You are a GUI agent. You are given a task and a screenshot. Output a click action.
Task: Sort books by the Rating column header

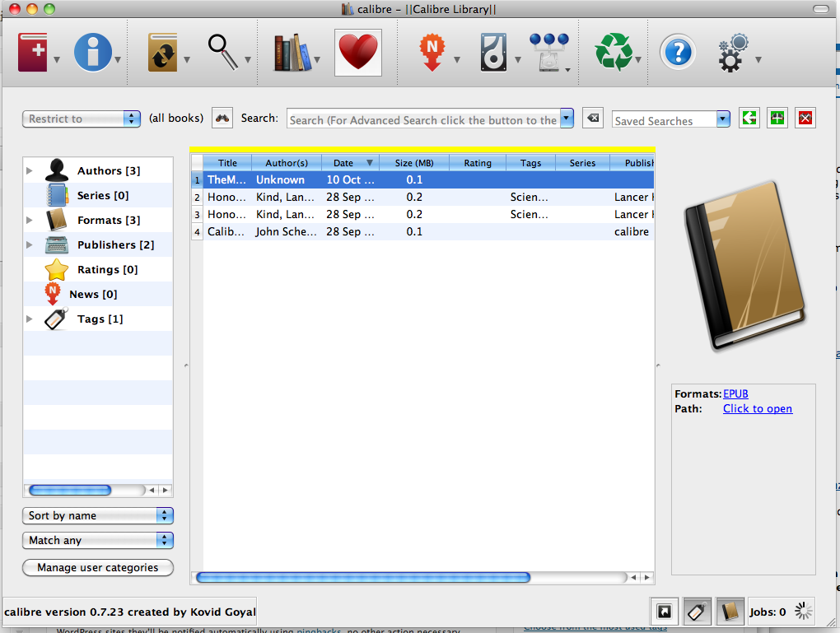[x=478, y=163]
